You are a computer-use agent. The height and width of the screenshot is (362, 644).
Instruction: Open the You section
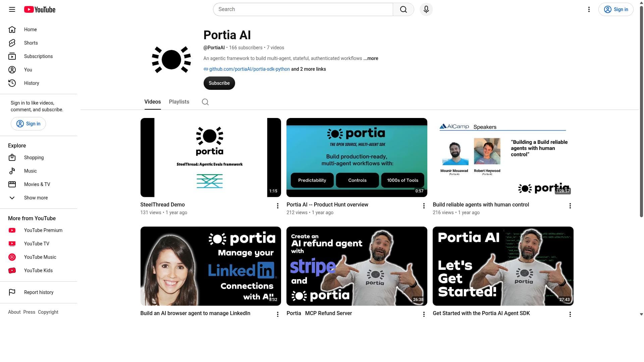39,70
